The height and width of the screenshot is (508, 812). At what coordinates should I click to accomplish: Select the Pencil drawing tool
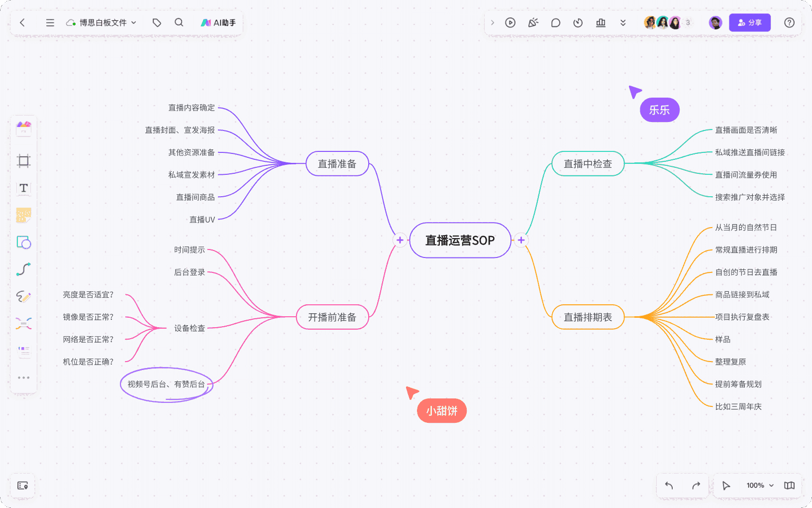click(x=23, y=297)
